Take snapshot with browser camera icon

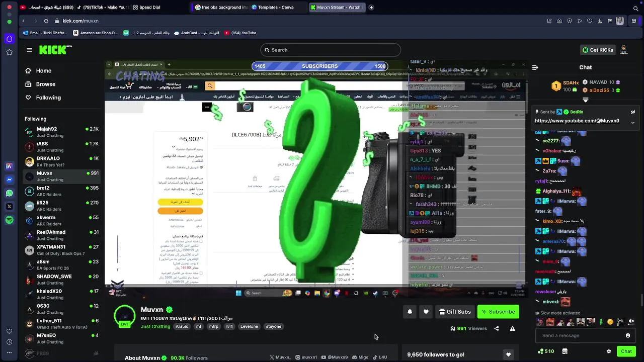pyautogui.click(x=559, y=21)
